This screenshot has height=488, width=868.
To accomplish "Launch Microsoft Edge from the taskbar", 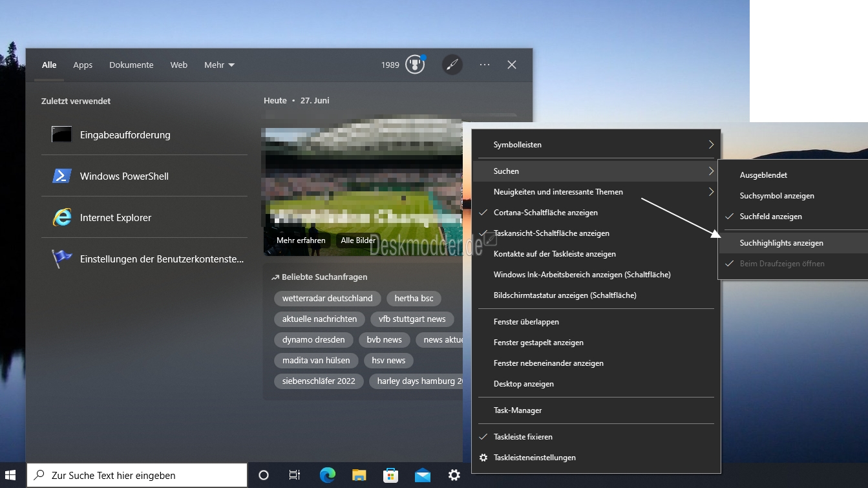I will [328, 475].
